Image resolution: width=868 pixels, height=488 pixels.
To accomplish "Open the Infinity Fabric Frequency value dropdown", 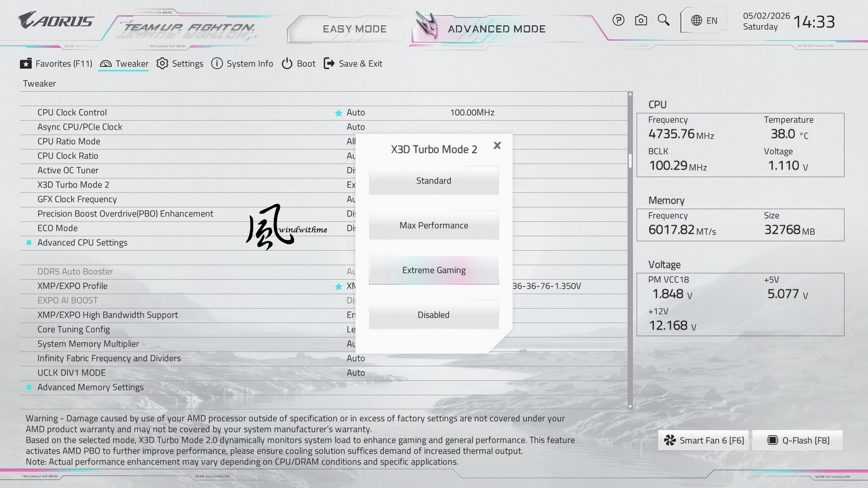I will click(356, 358).
